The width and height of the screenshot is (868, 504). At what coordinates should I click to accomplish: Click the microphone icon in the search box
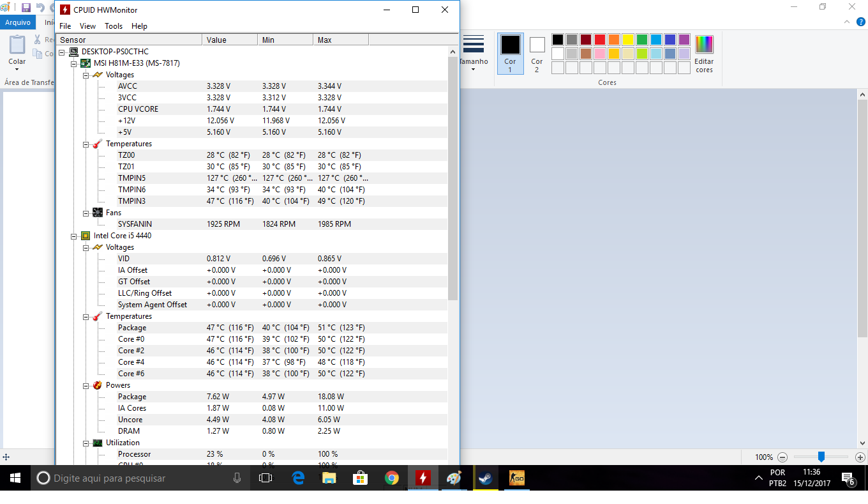[237, 478]
